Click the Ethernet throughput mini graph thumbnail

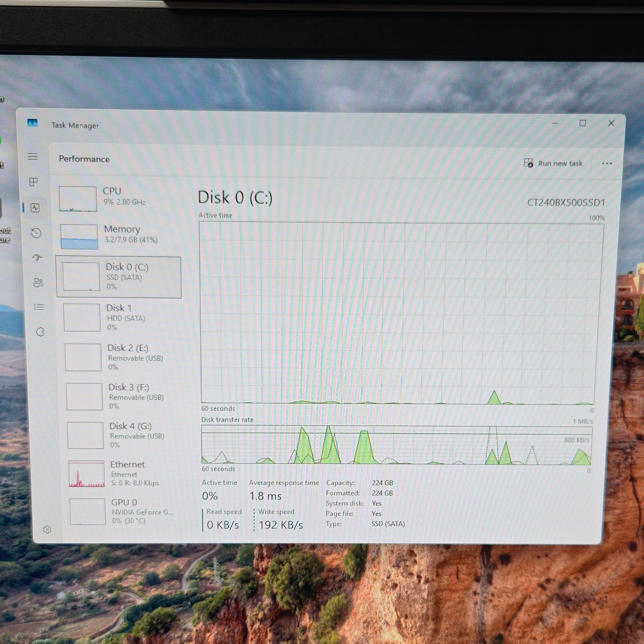pos(86,474)
